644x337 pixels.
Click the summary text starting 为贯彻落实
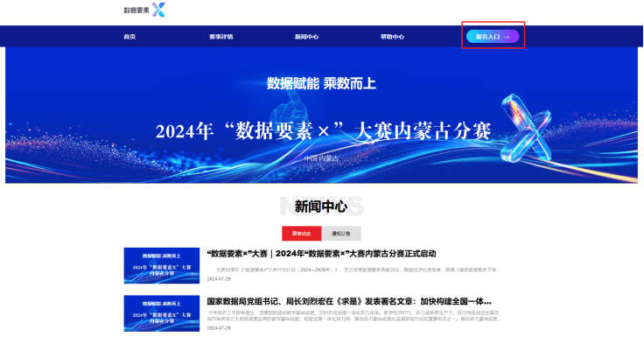pyautogui.click(x=358, y=270)
